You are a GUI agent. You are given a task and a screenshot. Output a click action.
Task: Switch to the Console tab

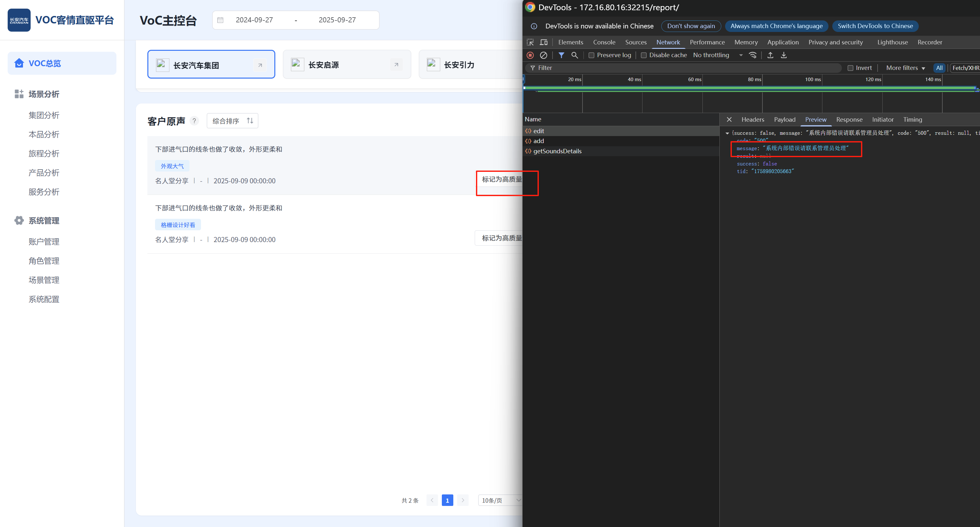[604, 42]
